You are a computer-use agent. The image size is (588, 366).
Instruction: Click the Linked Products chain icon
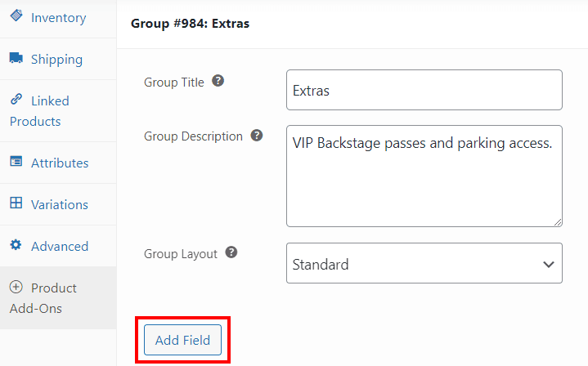(x=16, y=99)
